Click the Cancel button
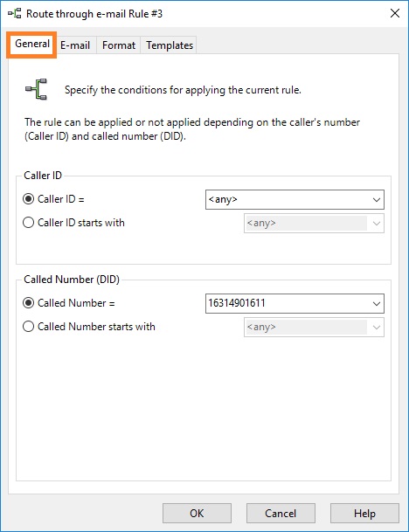 (x=281, y=513)
